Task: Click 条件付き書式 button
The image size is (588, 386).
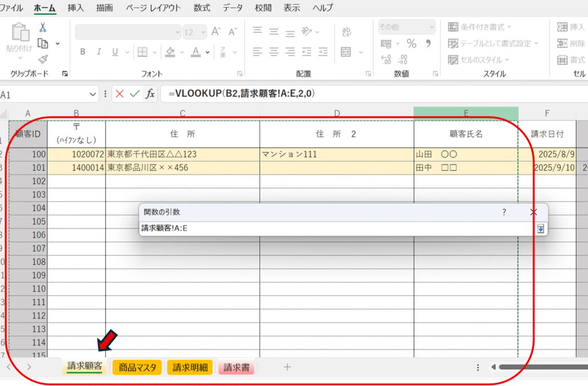Action: click(x=480, y=27)
